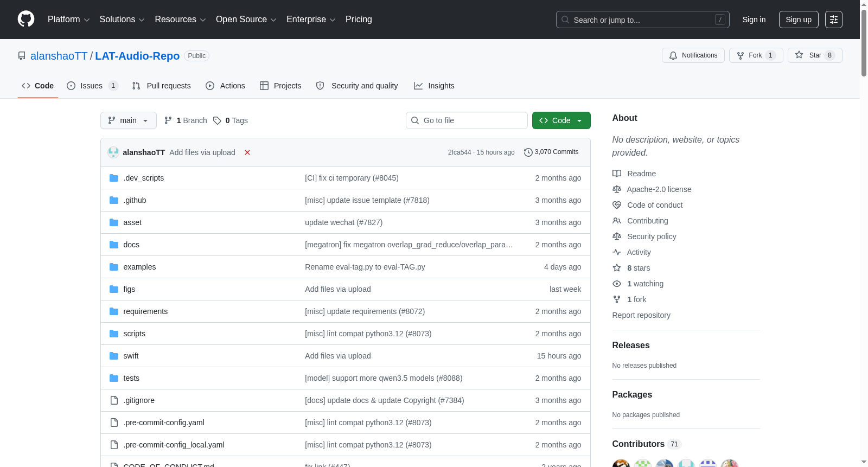Click the Search or jump to field
The width and height of the screenshot is (868, 467).
point(643,20)
